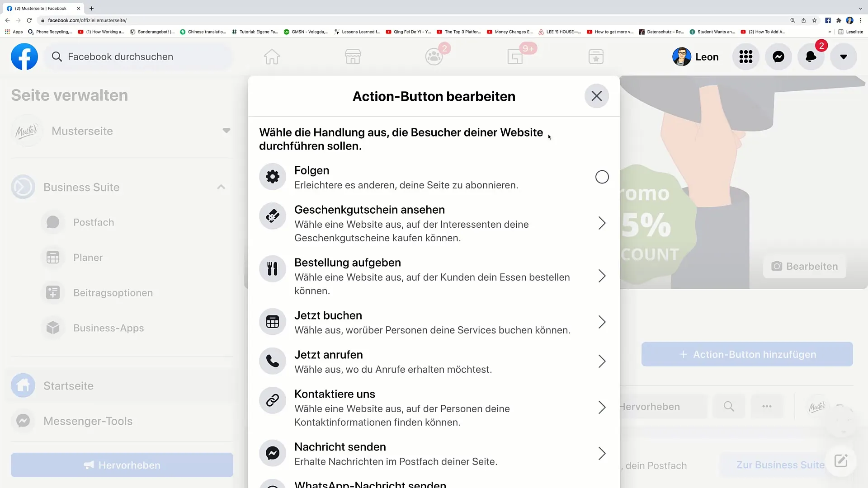Open the Facebook logo home link

[24, 56]
